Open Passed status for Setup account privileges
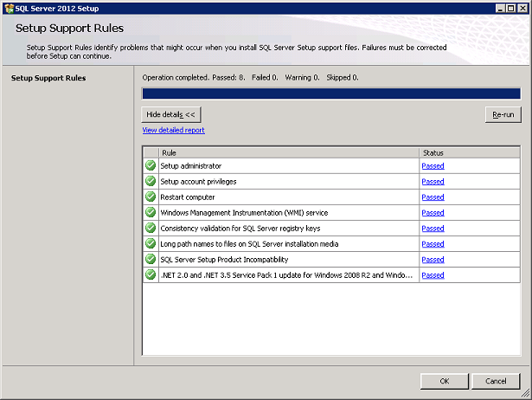532x400 pixels. (x=433, y=182)
